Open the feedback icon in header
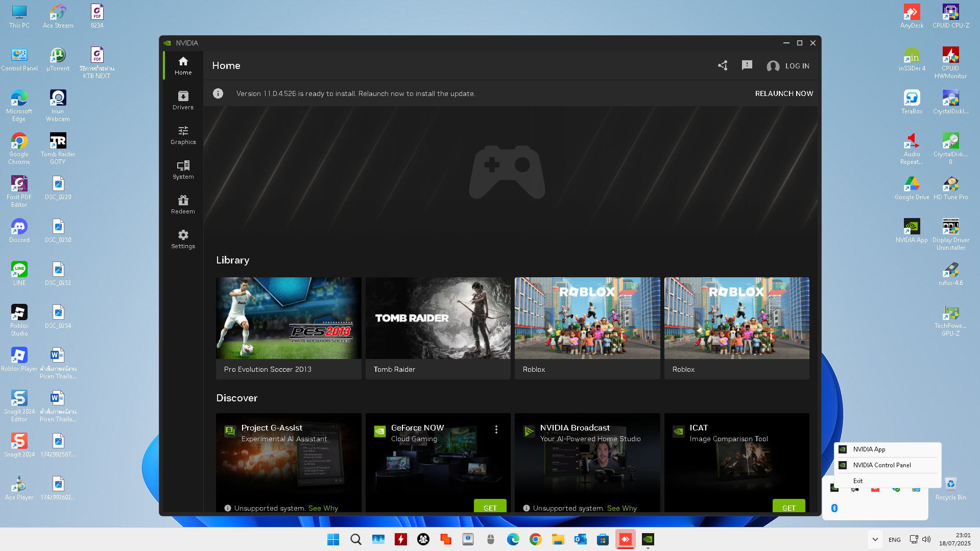 pos(747,65)
